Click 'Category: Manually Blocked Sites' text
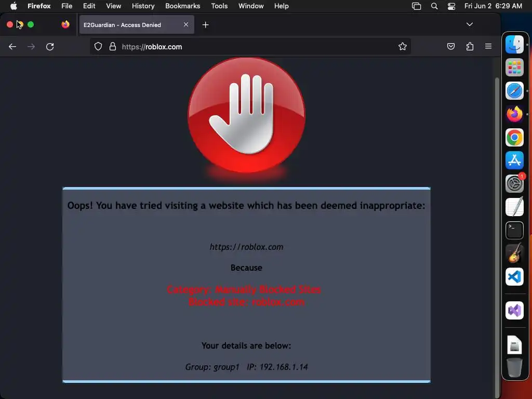Image resolution: width=532 pixels, height=399 pixels. (x=244, y=289)
